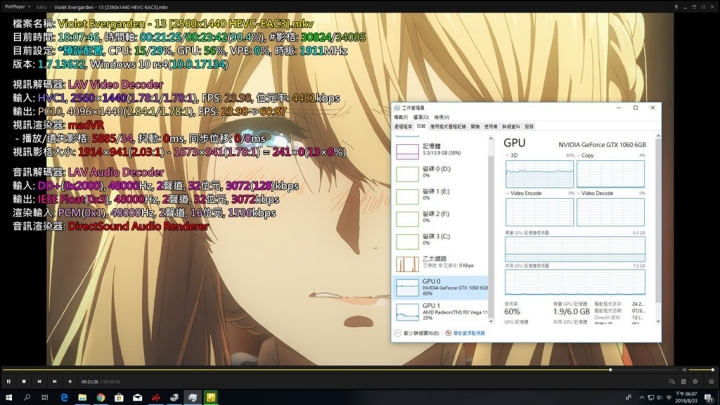Select Disk 0 (D:) in sidebar
The height and width of the screenshot is (405, 720).
pos(440,172)
